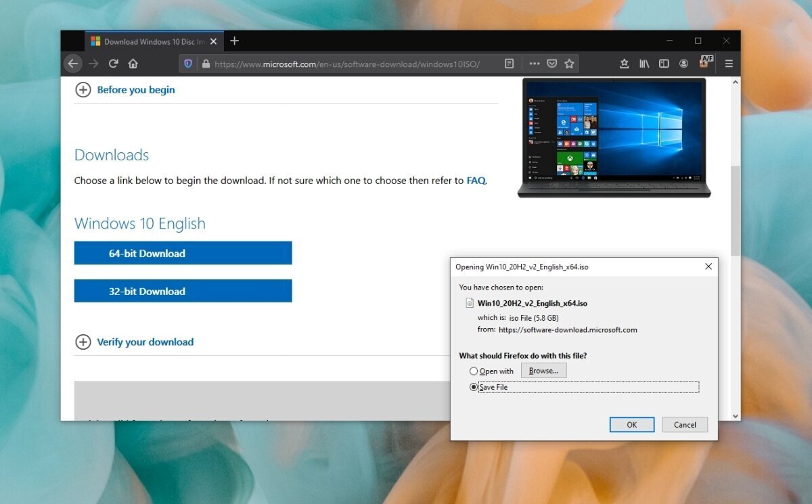
Task: Open the Firefox Account icon
Action: pos(683,63)
